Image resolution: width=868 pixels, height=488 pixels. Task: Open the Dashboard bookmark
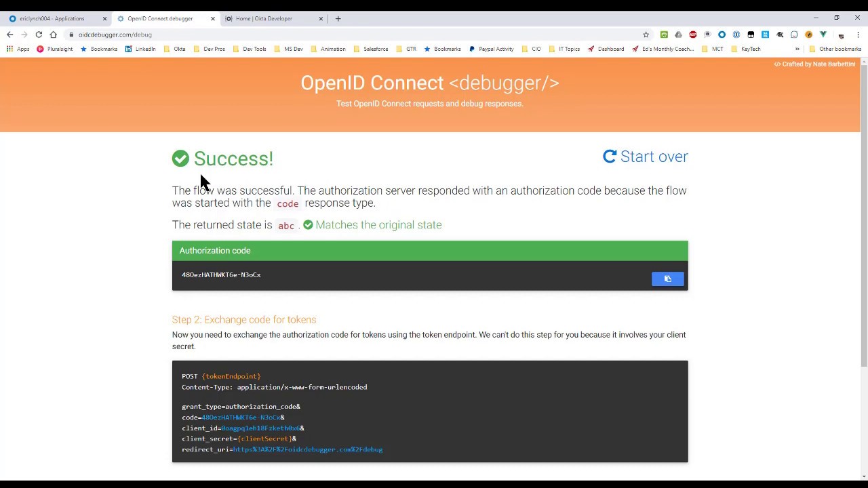[606, 49]
